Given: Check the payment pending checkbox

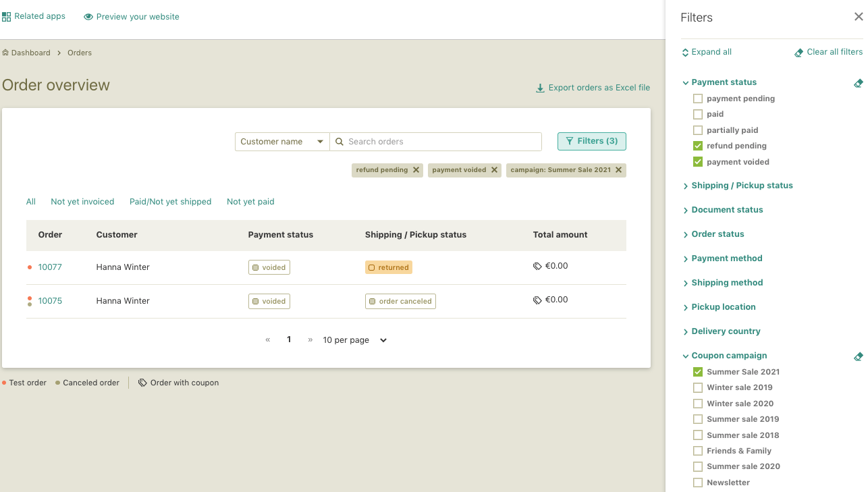Looking at the screenshot, I should click(698, 99).
